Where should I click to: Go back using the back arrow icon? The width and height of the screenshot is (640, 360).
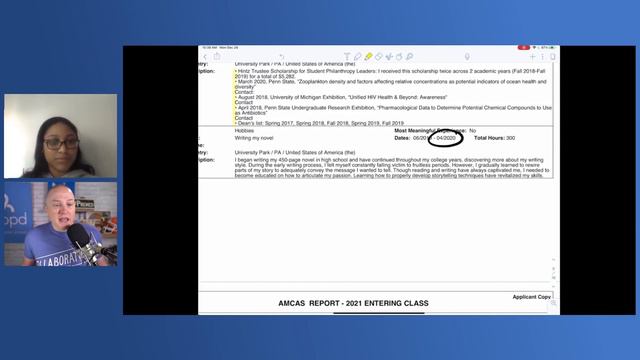[205, 57]
